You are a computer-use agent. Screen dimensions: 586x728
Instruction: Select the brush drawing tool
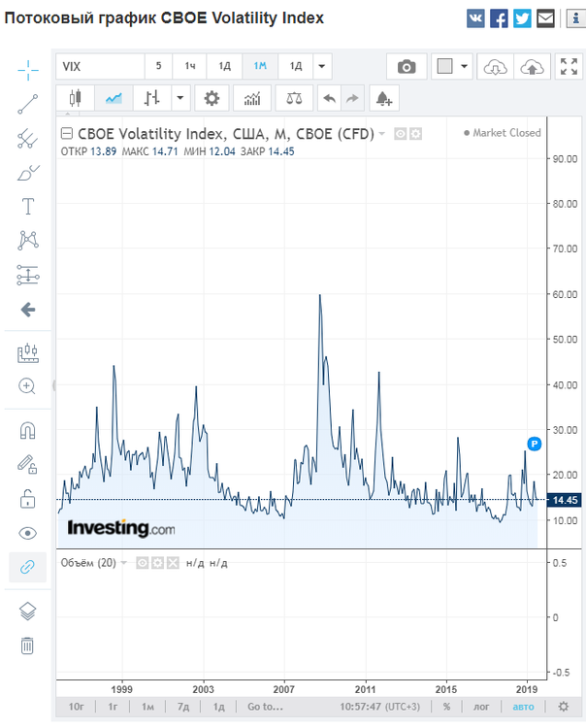click(28, 172)
